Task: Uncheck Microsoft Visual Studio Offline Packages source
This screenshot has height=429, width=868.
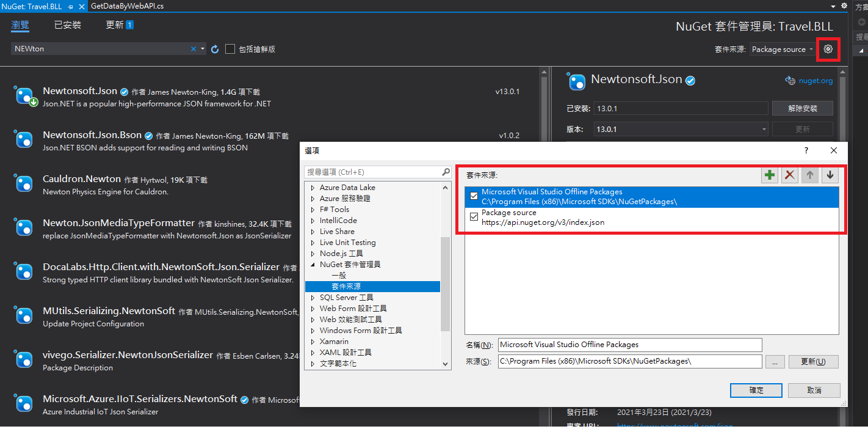Action: coord(474,196)
